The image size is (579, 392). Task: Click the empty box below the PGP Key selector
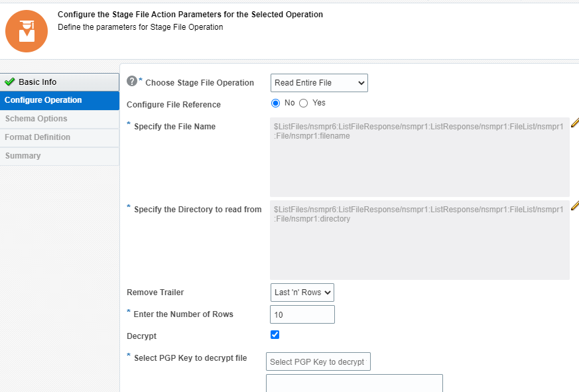pos(354,383)
